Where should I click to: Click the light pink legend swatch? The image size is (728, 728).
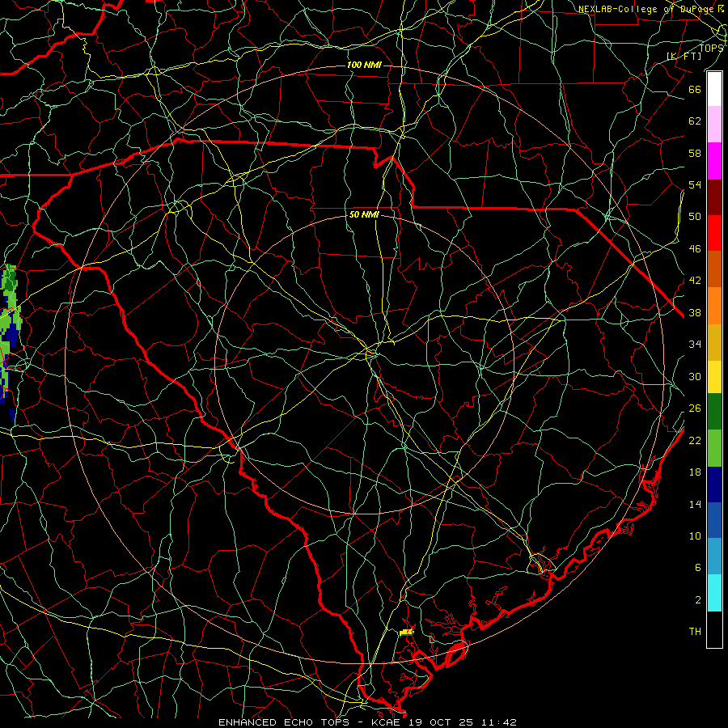click(x=714, y=125)
